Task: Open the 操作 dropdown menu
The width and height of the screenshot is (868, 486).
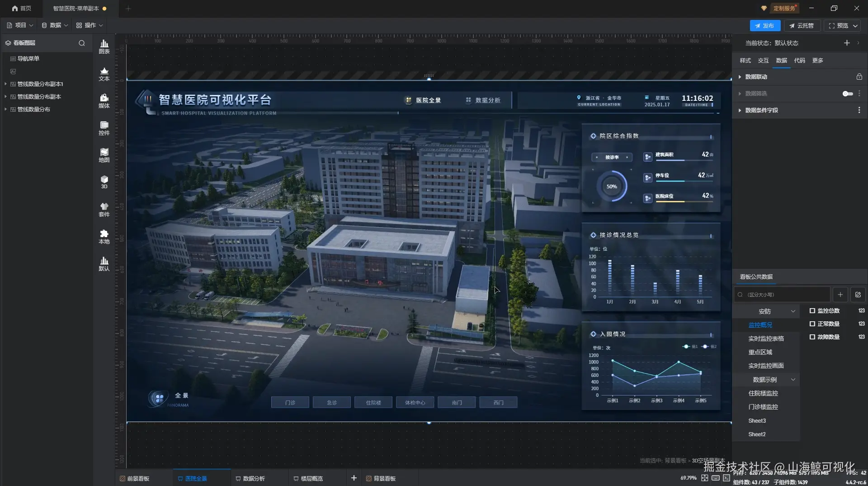Action: tap(90, 25)
